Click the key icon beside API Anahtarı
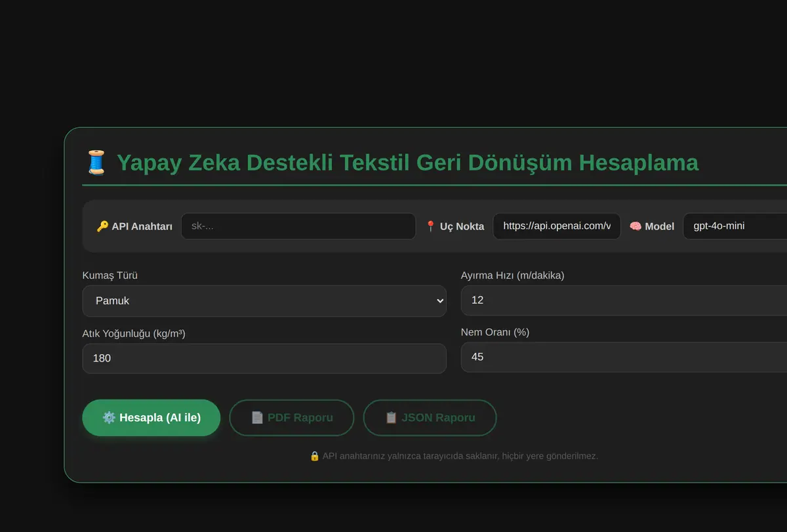 click(102, 226)
